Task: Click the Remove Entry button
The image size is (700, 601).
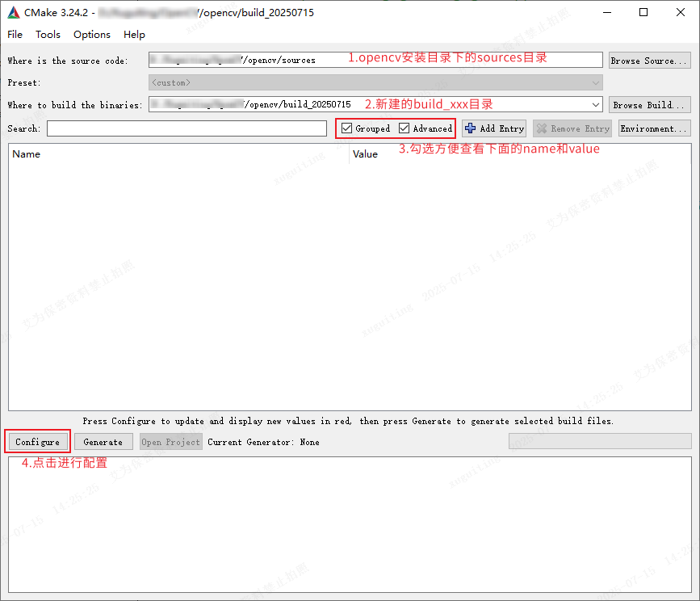Action: point(573,128)
